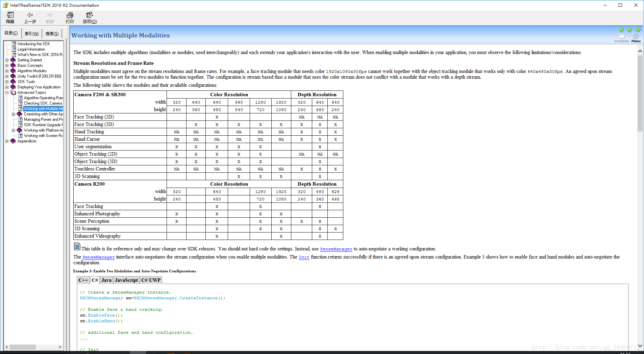The image size is (644, 354).
Task: Click the Algorithm Modules book icon
Action: coord(13,71)
